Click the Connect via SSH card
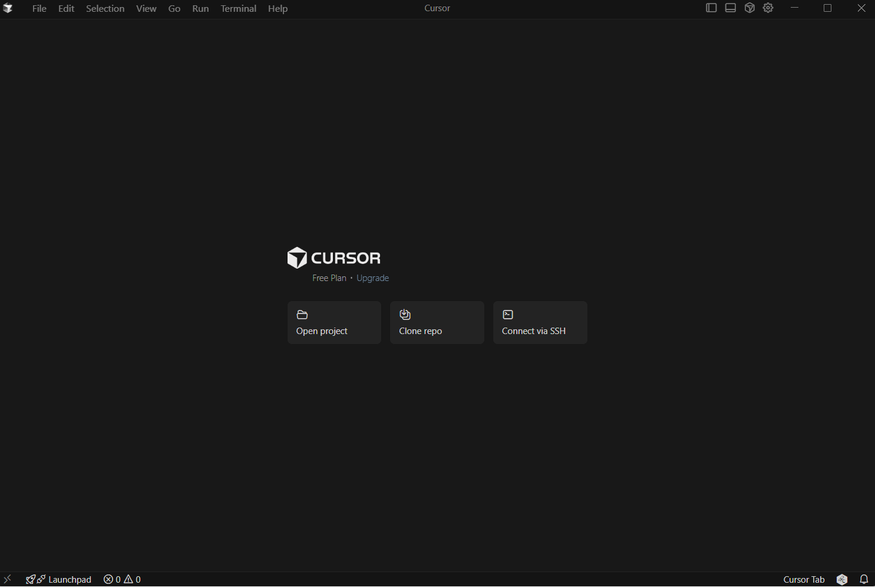Viewport: 875px width, 588px height. click(540, 322)
